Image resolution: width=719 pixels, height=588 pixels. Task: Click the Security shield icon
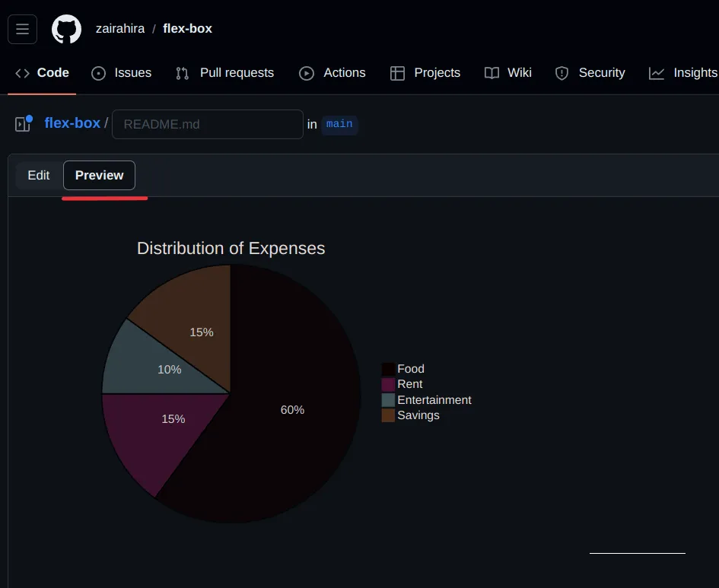point(562,73)
